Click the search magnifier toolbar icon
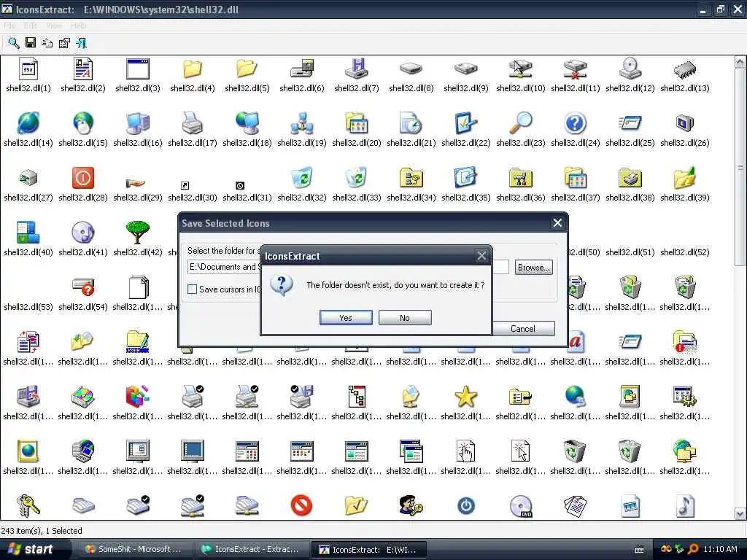 (x=13, y=43)
